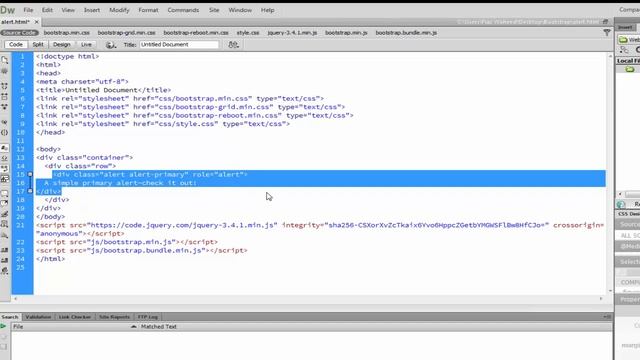Open File Management icon dropdown
The image size is (640, 360).
233,44
